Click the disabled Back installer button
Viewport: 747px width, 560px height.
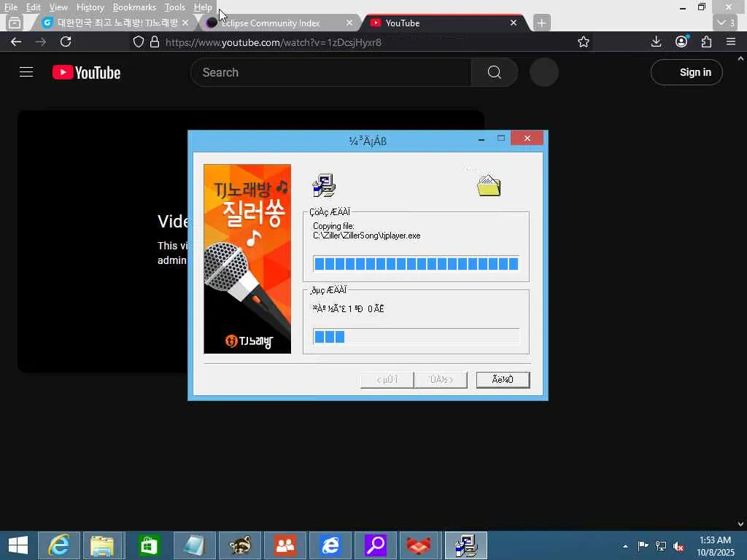[387, 380]
